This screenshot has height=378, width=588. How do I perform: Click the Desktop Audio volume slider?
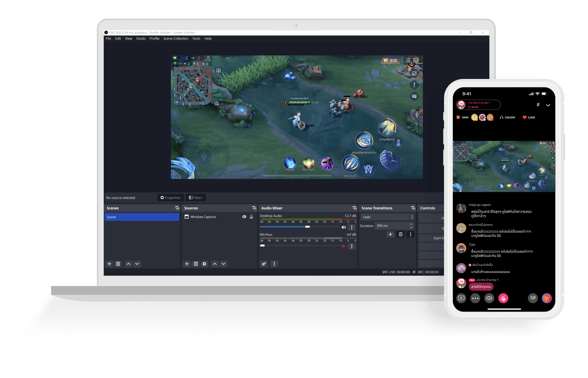point(307,227)
